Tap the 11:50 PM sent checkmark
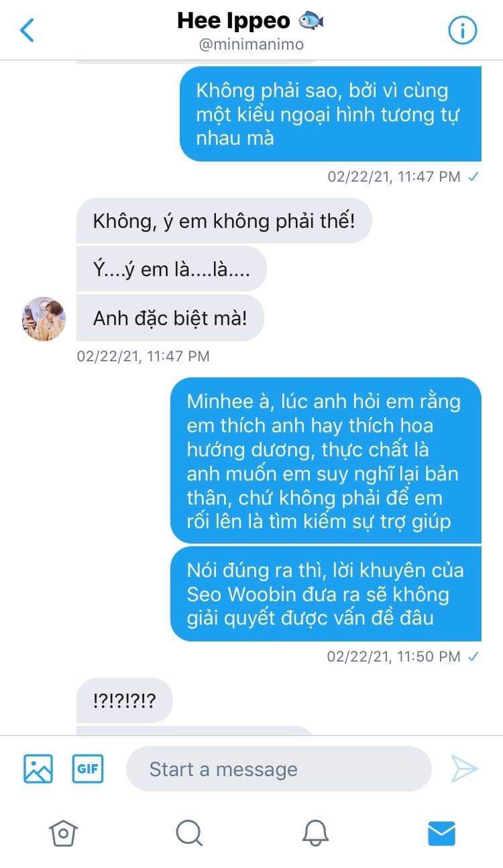Viewport: 503px width, 868px height. (473, 656)
